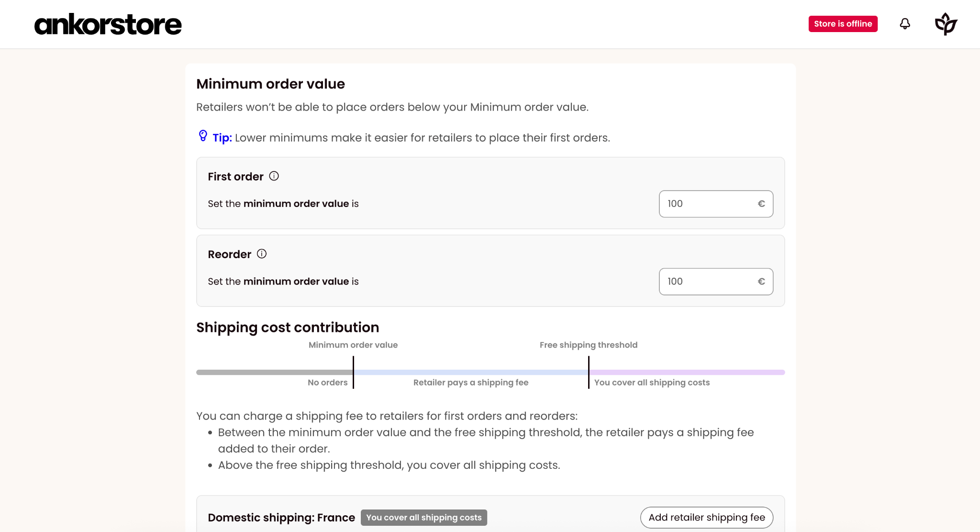This screenshot has height=532, width=980.
Task: Click Add retailer shipping fee button
Action: pos(706,518)
